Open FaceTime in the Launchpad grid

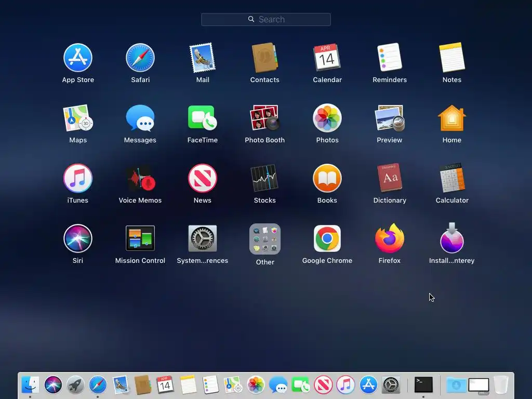click(203, 118)
